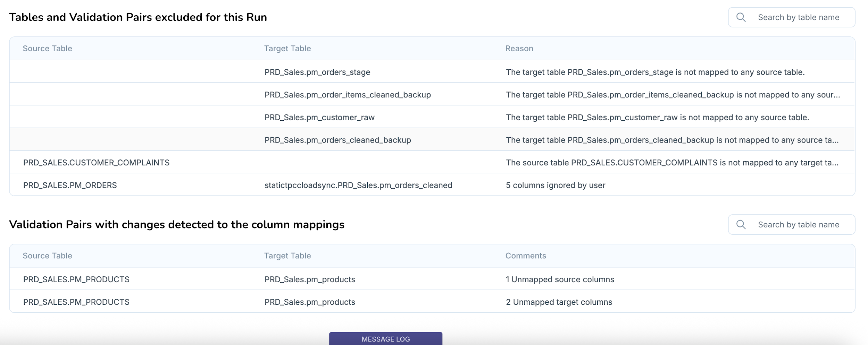Click the '2 Unmapped target columns' comment
Viewport: 868px width, 345px height.
559,302
